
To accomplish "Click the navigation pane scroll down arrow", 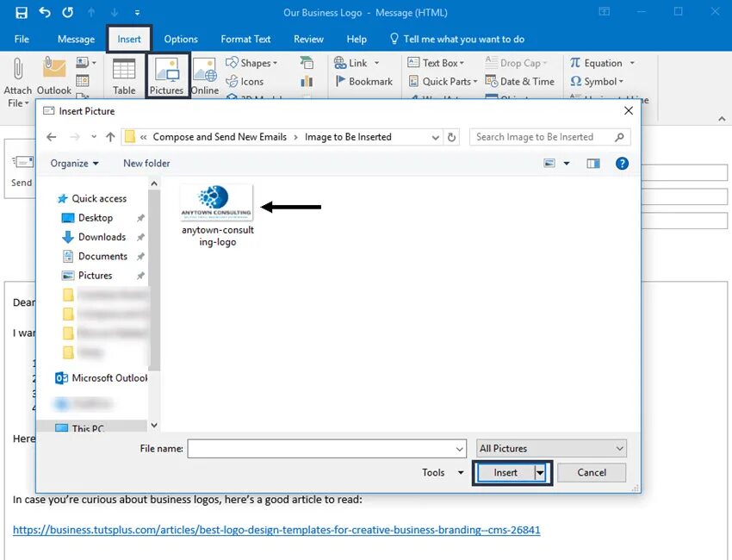I will pos(154,425).
